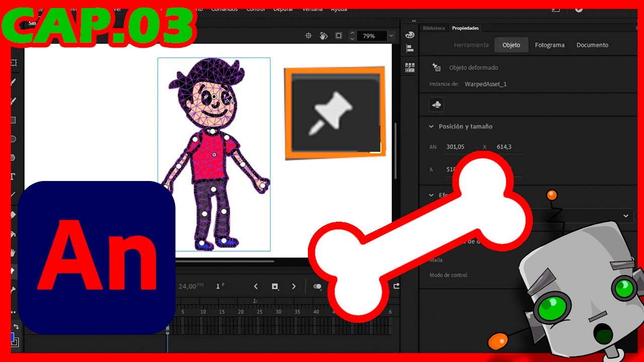644x362 pixels.
Task: Go to the next keyframe
Action: tap(294, 286)
